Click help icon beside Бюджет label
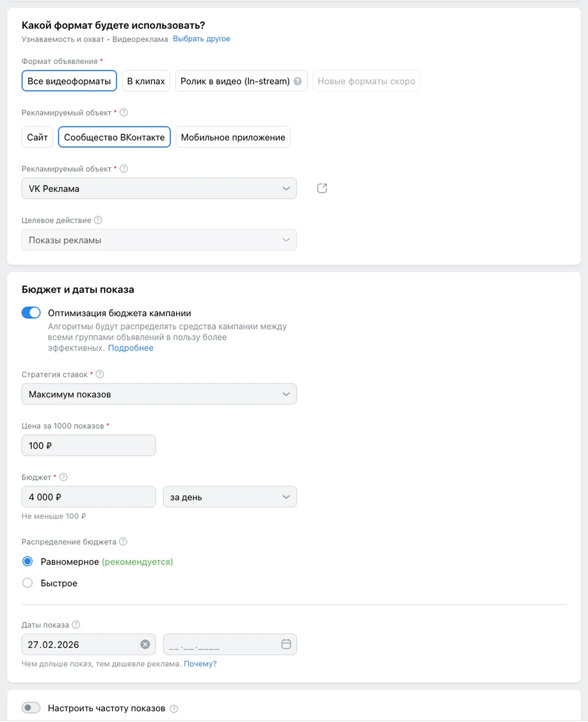The height and width of the screenshot is (722, 588). pos(63,477)
